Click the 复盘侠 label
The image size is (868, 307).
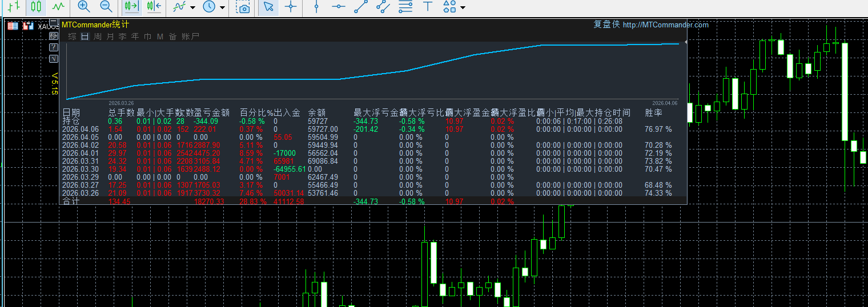point(606,25)
